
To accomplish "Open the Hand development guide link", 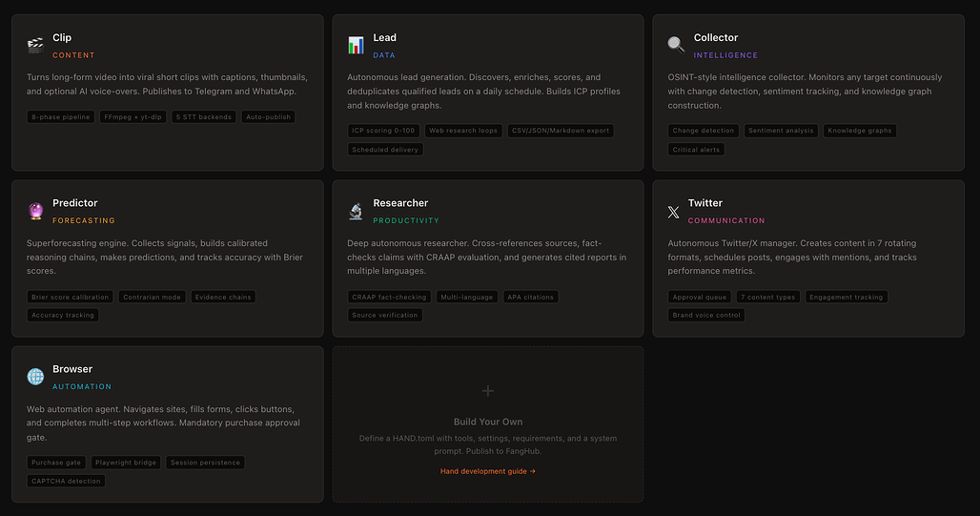I will pyautogui.click(x=488, y=471).
